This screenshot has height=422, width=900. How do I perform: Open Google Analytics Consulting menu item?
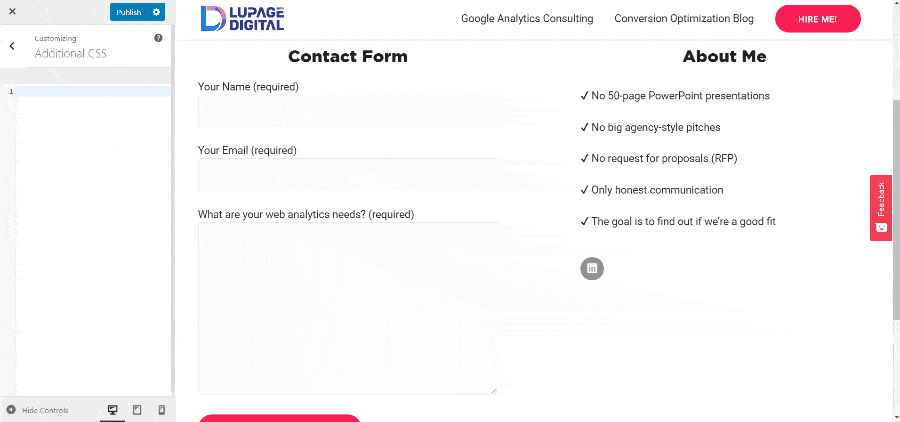527,18
